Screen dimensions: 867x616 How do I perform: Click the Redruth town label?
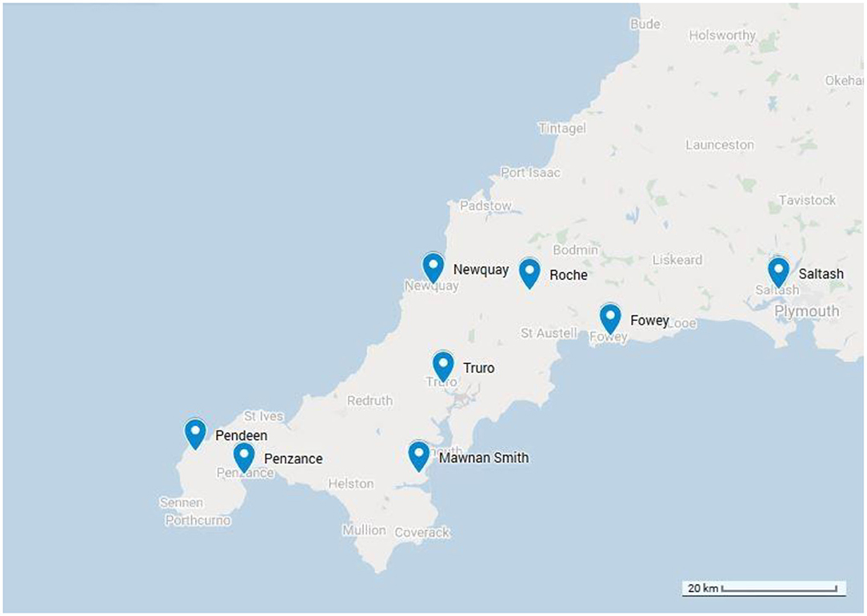370,400
